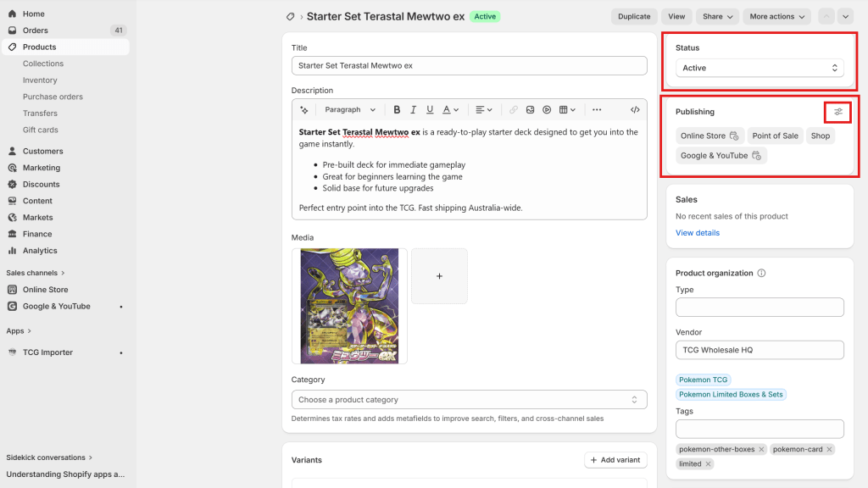This screenshot has width=868, height=488.
Task: Go to the previous product arrow
Action: click(826, 17)
